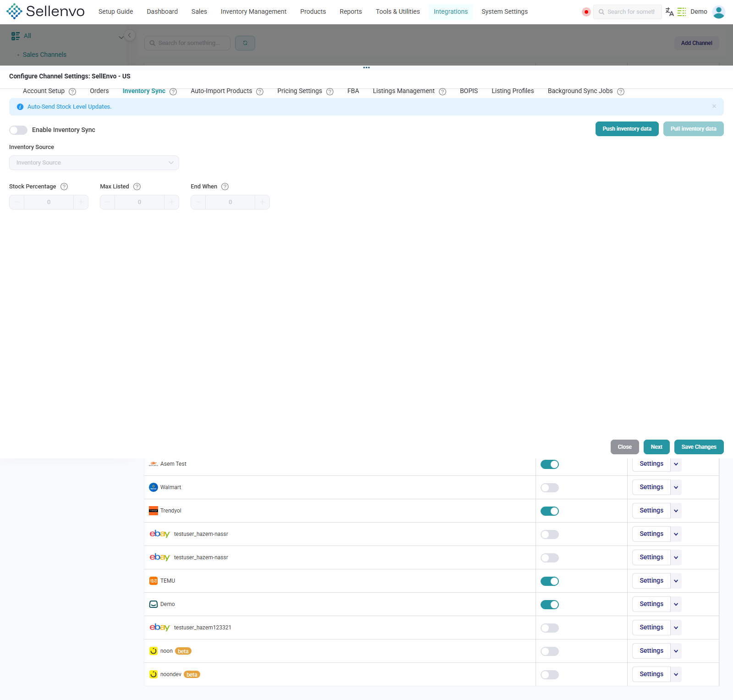Screen dimensions: 733x700
Task: Increase the End When value
Action: click(262, 202)
